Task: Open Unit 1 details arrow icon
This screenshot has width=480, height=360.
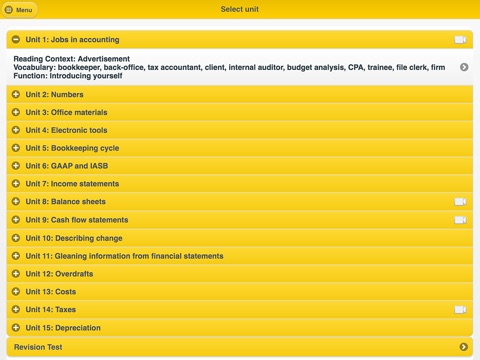Action: (464, 67)
